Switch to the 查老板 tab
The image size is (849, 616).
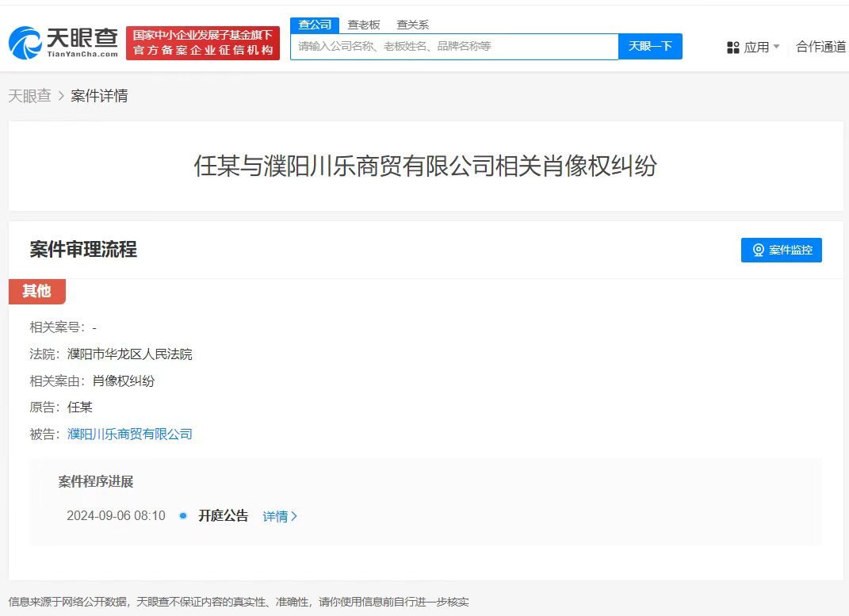[x=363, y=25]
